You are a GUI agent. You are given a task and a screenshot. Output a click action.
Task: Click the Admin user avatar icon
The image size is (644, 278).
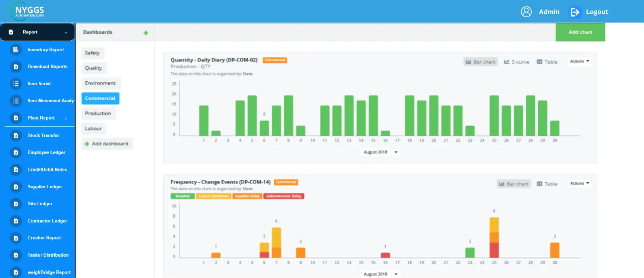click(526, 12)
